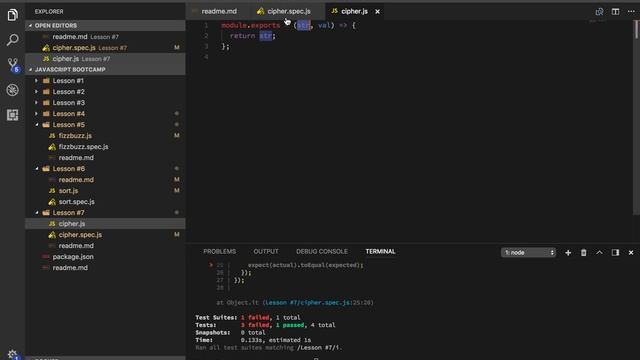
Task: Collapse the OPEN EDITORS section
Action: [x=105, y=25]
